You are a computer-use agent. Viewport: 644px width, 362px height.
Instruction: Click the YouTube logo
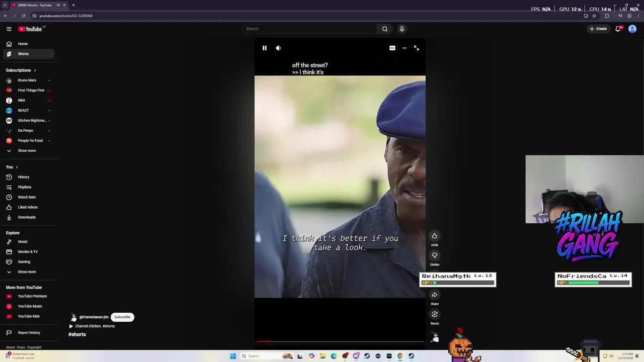coord(31,29)
